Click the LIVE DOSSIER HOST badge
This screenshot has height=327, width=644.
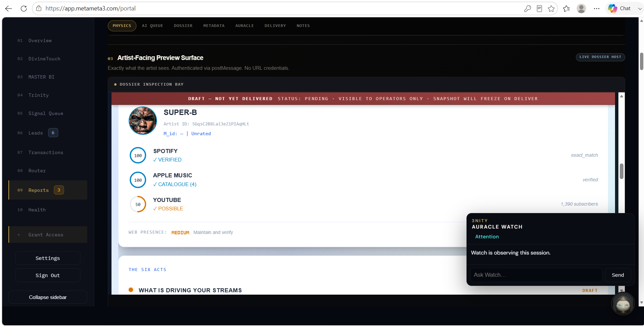coord(600,57)
